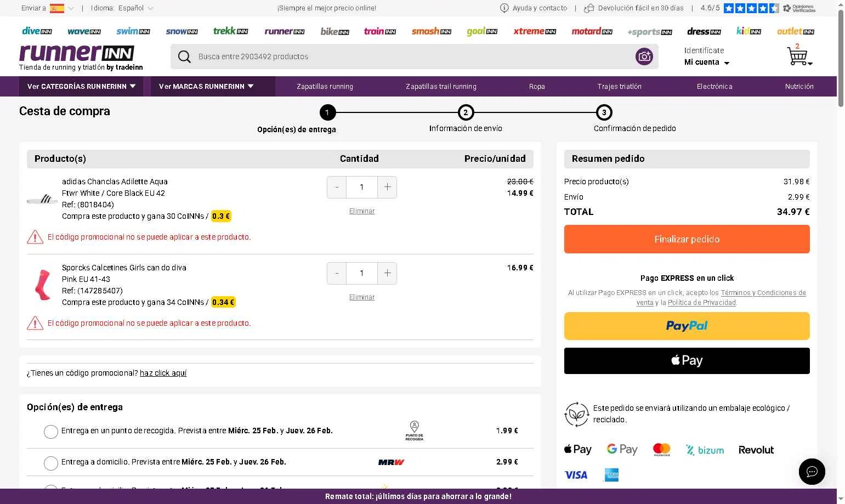Open the kidinn store logo link

(x=748, y=31)
